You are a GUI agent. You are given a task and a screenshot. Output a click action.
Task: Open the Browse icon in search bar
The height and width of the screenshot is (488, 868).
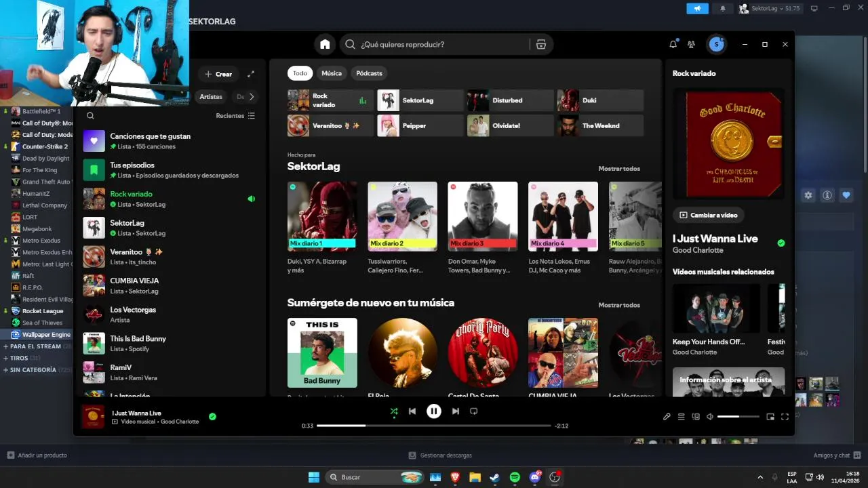(540, 44)
